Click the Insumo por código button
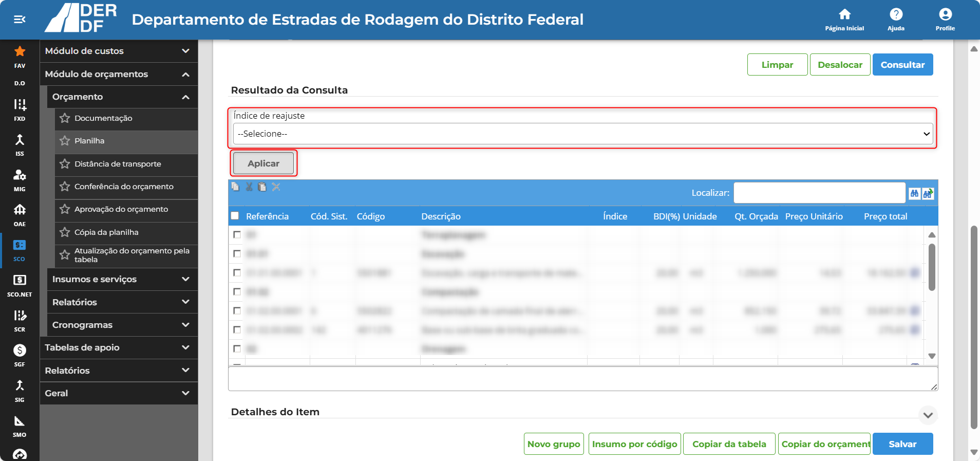 [634, 444]
